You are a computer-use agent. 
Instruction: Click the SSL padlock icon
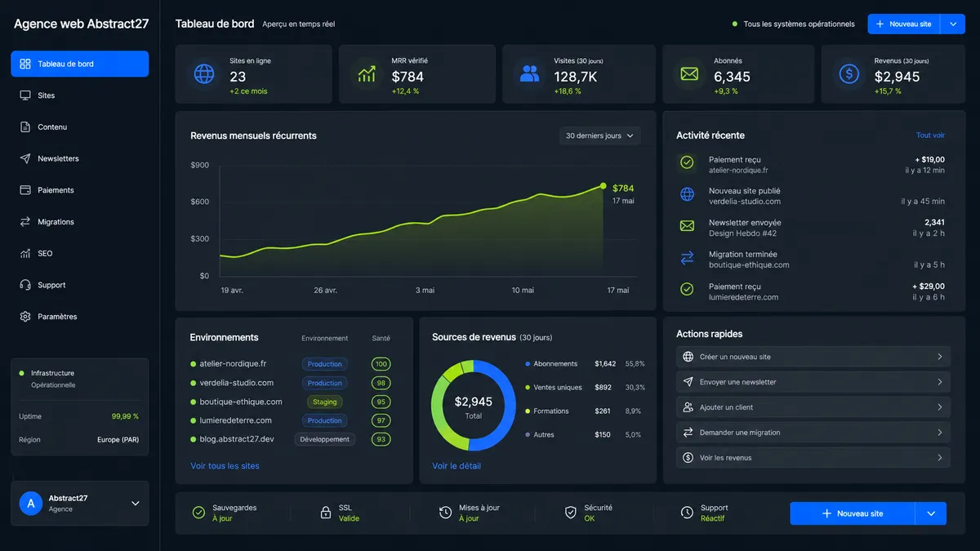point(325,513)
